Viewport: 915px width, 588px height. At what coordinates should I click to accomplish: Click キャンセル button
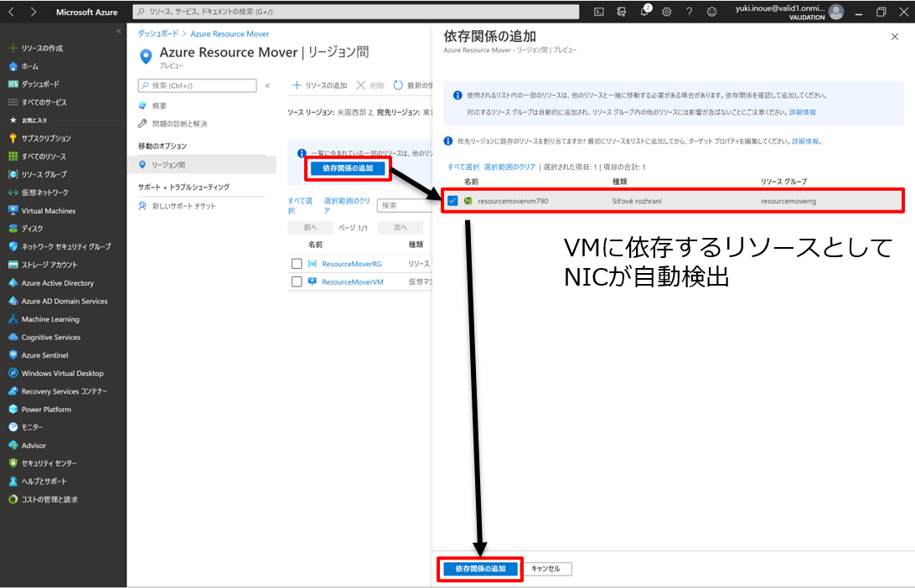pyautogui.click(x=545, y=569)
